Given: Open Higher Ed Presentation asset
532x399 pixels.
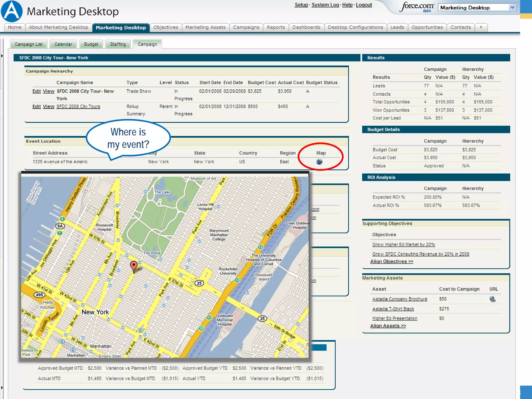Looking at the screenshot, I should [x=395, y=318].
